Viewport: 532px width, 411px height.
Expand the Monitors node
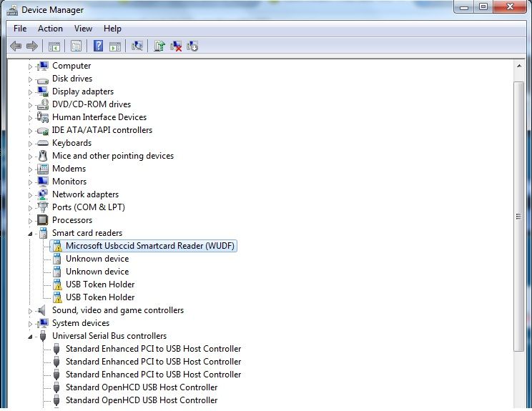pyautogui.click(x=30, y=182)
